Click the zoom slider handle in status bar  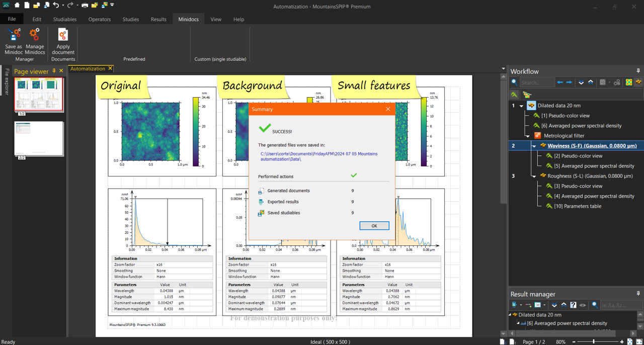(594, 341)
